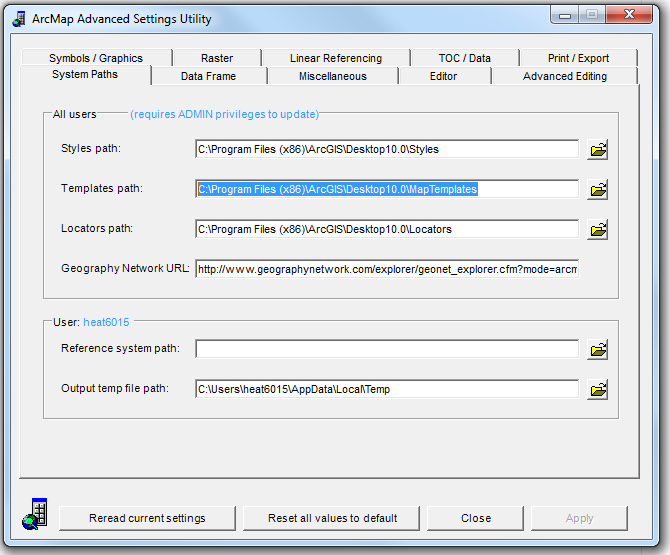Minimize the ArcMap Advanced Settings window
The height and width of the screenshot is (555, 670).
point(565,15)
